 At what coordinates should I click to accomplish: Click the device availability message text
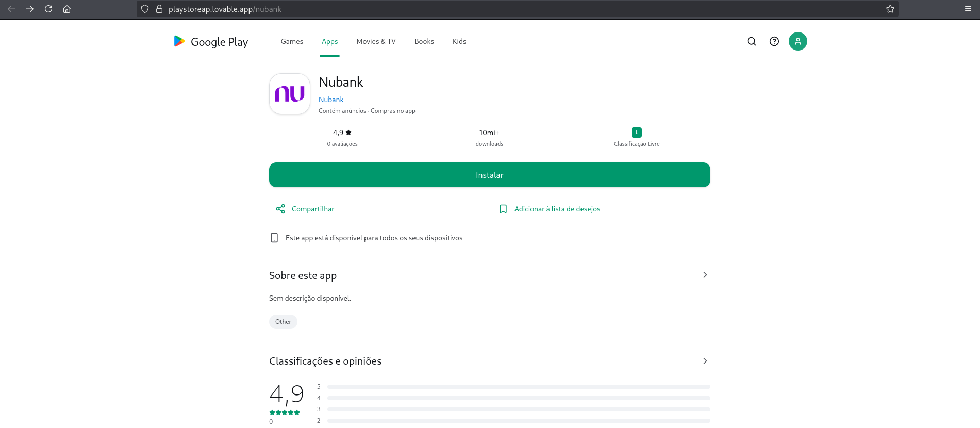pos(374,238)
